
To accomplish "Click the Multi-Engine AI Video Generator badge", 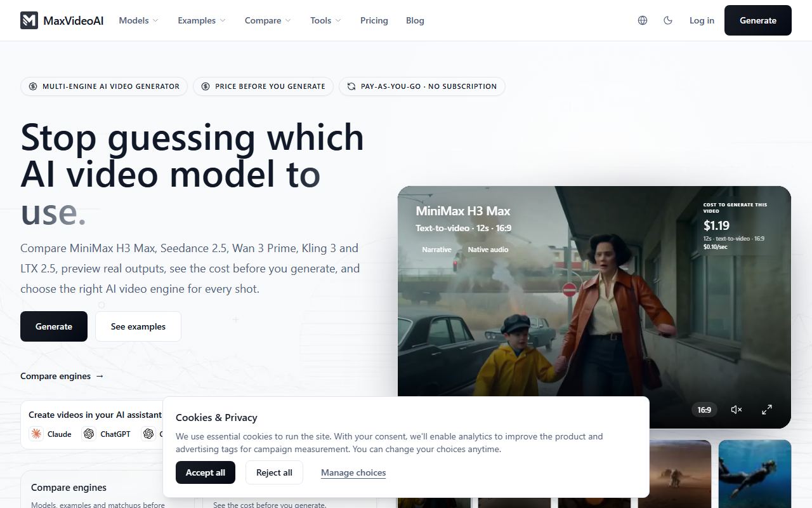I will tap(104, 86).
